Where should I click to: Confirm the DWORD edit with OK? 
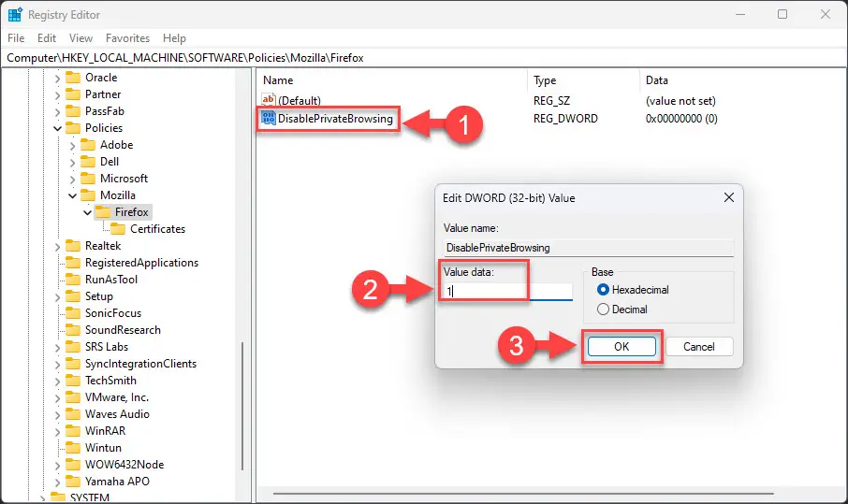click(621, 346)
